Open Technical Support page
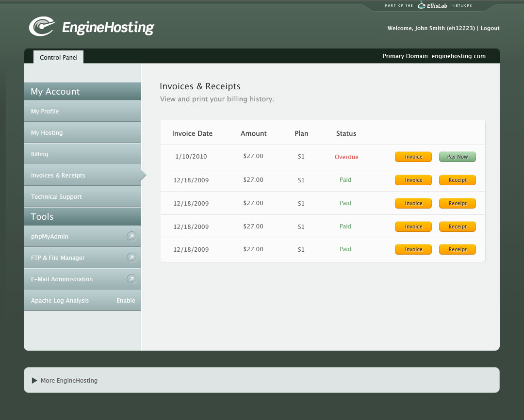 (x=82, y=197)
